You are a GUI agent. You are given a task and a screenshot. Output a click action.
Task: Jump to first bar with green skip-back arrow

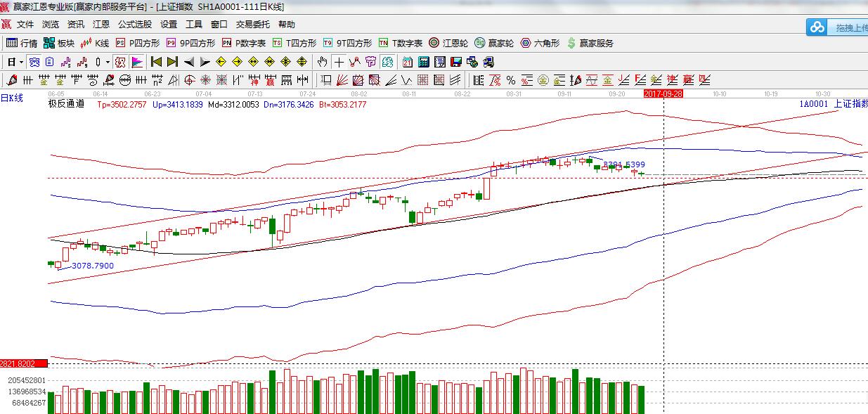156,62
